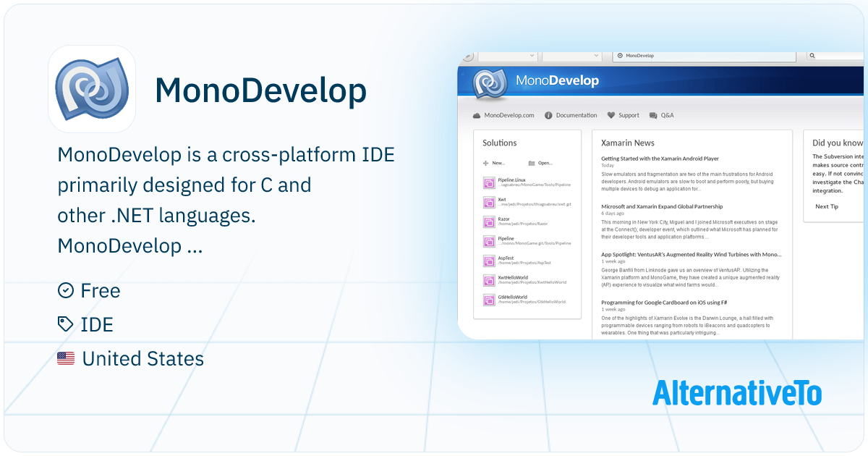
Task: Click the info icon next to Documentation
Action: click(x=549, y=116)
